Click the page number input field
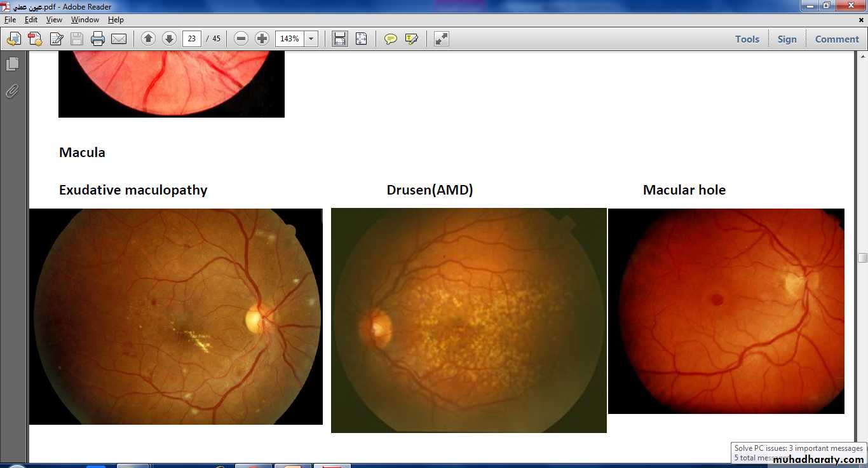868x468 pixels. tap(191, 39)
